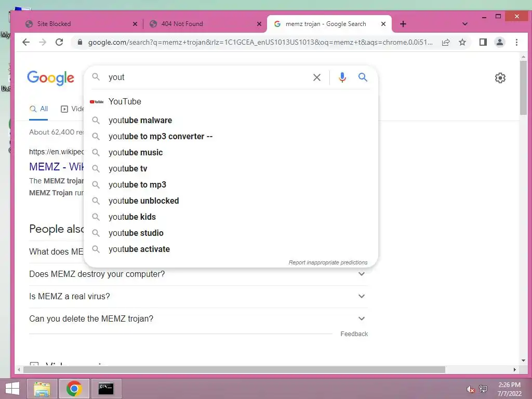Choose suggestion youtube tv
Screen dimensions: 532x399
(231, 169)
